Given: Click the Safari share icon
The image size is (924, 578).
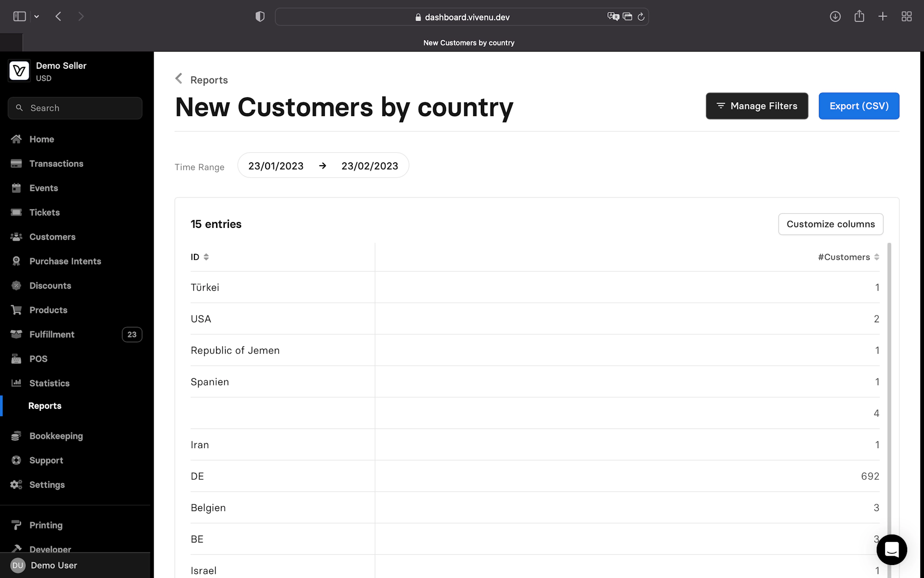Looking at the screenshot, I should tap(859, 16).
